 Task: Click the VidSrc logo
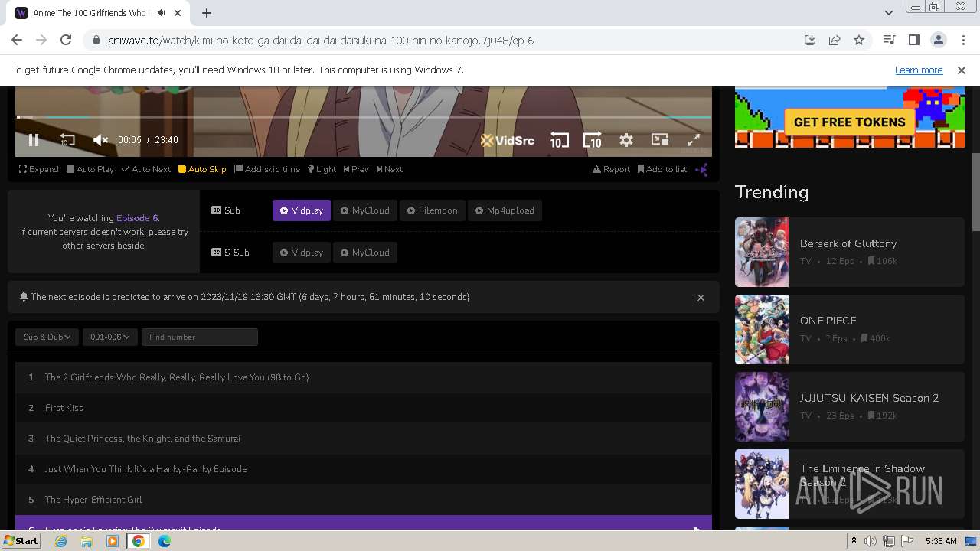pyautogui.click(x=507, y=140)
